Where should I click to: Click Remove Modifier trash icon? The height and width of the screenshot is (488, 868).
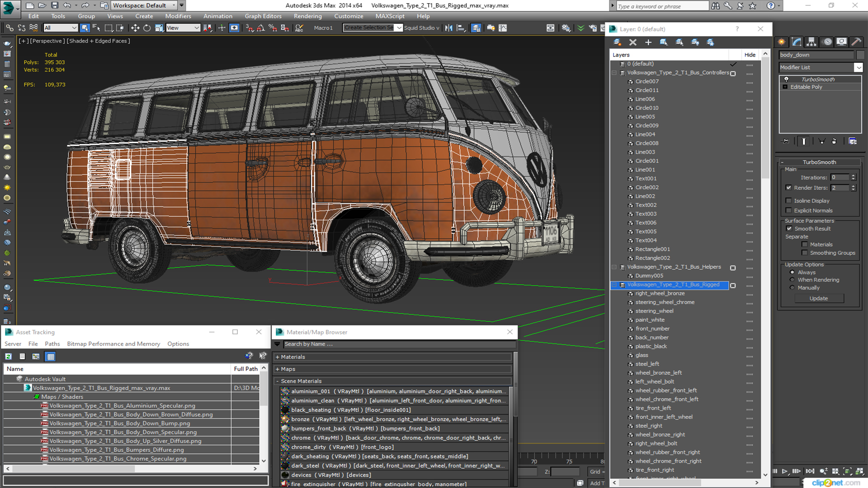point(834,141)
